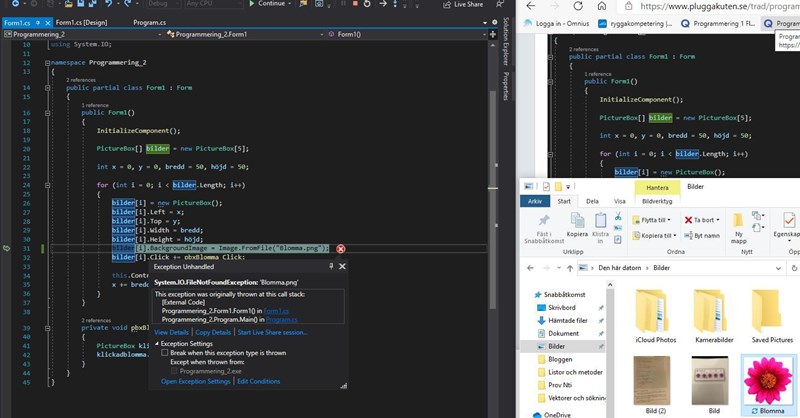Tick the Programmering_2.exe checkbox

point(176,370)
